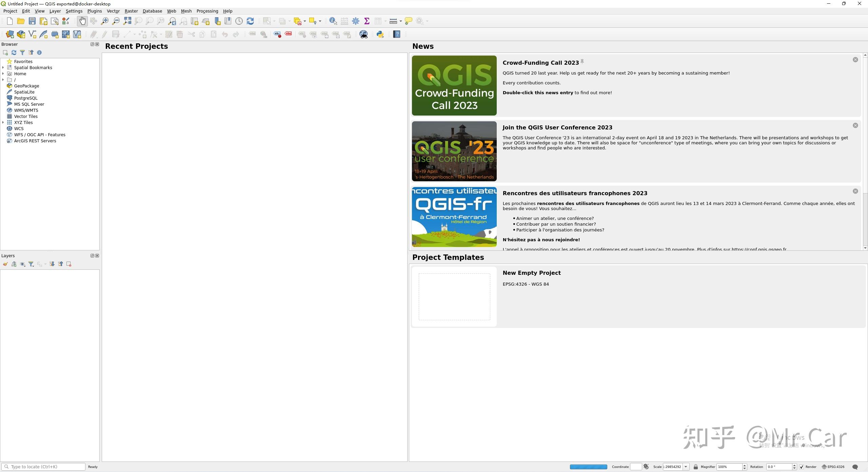This screenshot has height=472, width=868.
Task: Click the New Empty Project thumbnail
Action: [x=454, y=297]
